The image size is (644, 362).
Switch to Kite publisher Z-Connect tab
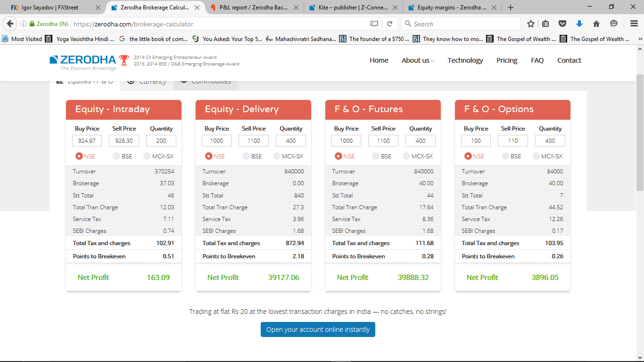click(353, 8)
